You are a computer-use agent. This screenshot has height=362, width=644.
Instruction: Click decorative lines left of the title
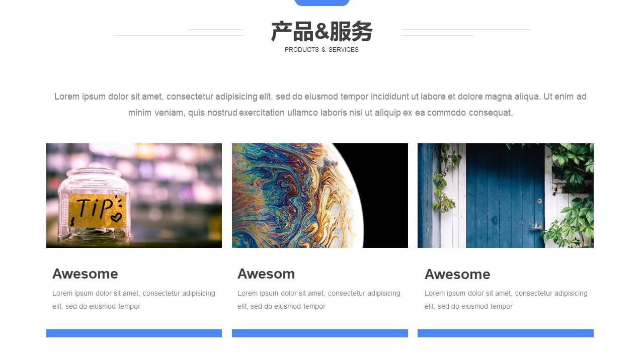(x=178, y=32)
